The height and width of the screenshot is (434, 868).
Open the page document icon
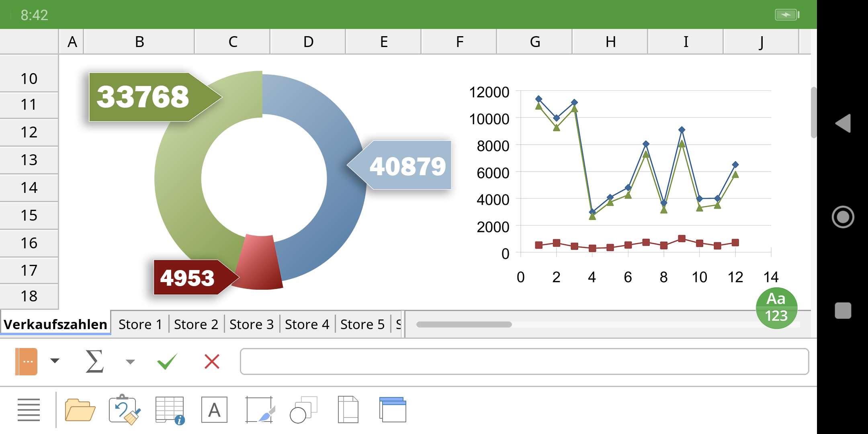point(348,410)
